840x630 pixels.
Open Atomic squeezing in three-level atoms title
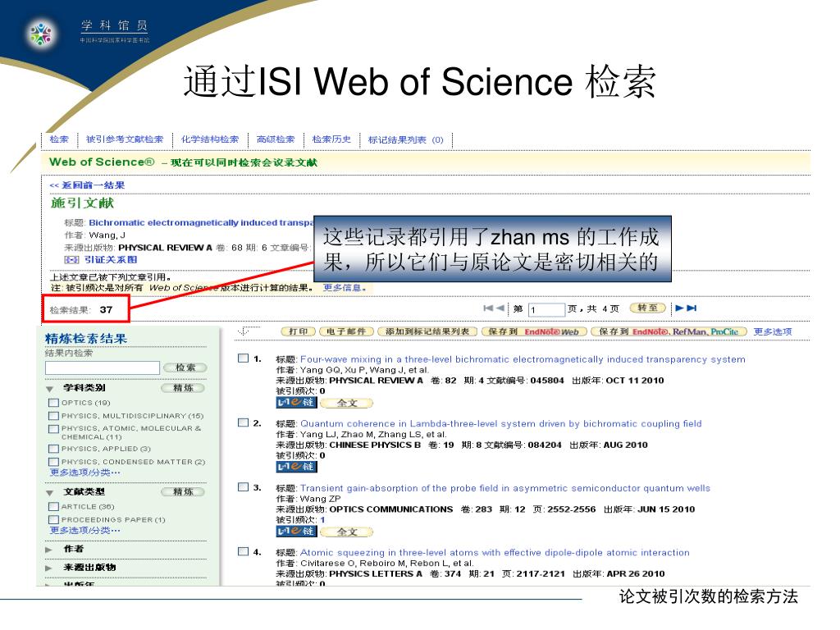pyautogui.click(x=495, y=552)
